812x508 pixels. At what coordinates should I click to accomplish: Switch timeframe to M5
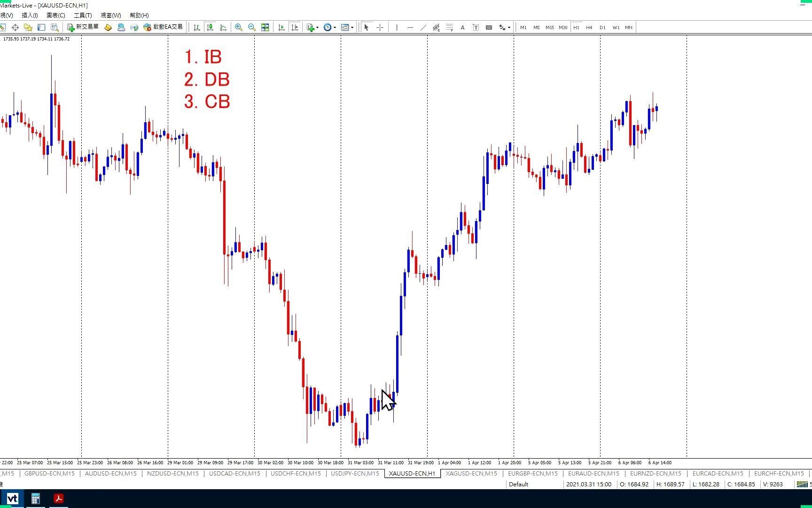click(536, 27)
